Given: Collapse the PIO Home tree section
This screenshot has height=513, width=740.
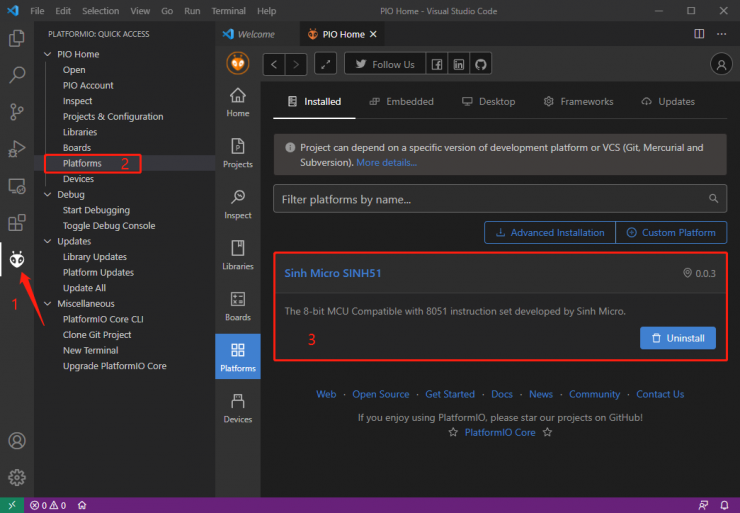Looking at the screenshot, I should coord(48,54).
